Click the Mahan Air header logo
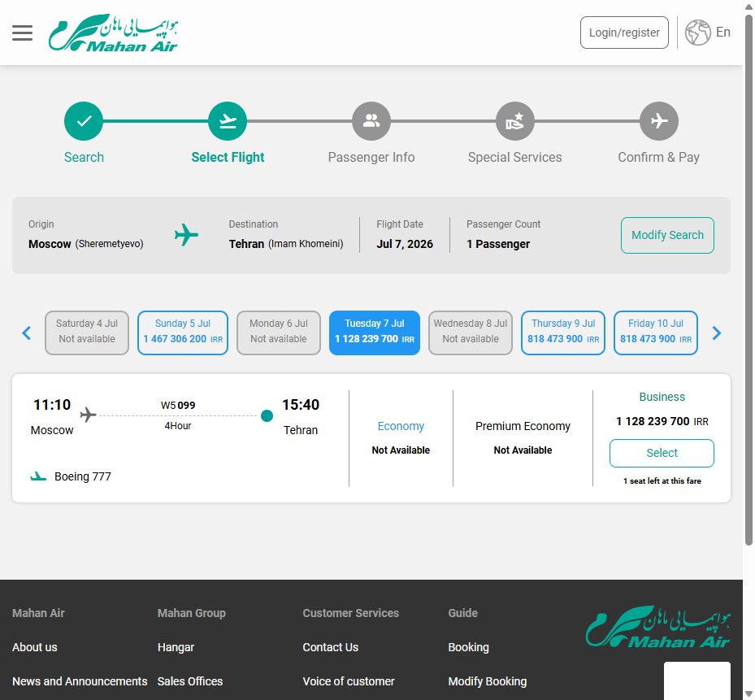This screenshot has width=755, height=700. click(x=113, y=33)
